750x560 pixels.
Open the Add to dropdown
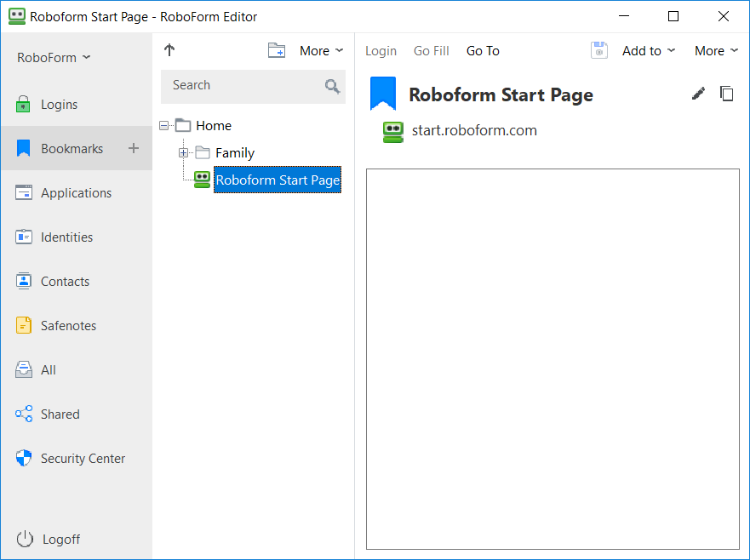pyautogui.click(x=649, y=51)
